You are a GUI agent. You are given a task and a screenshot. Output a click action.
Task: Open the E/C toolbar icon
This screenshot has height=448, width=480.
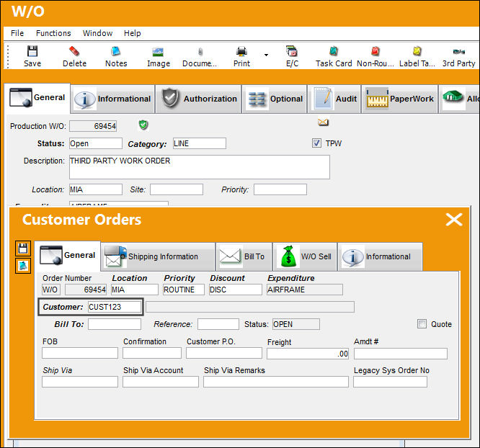click(292, 56)
